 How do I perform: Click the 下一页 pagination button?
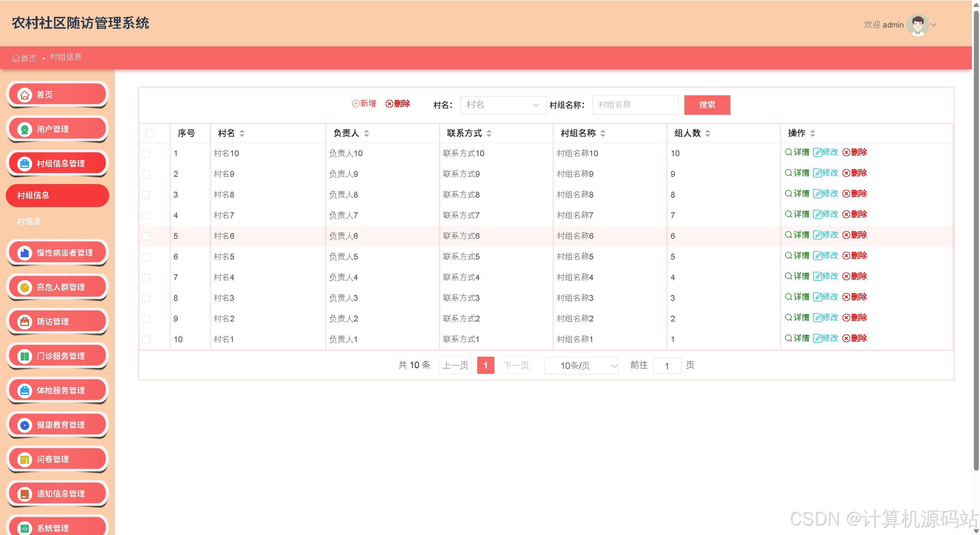[516, 365]
